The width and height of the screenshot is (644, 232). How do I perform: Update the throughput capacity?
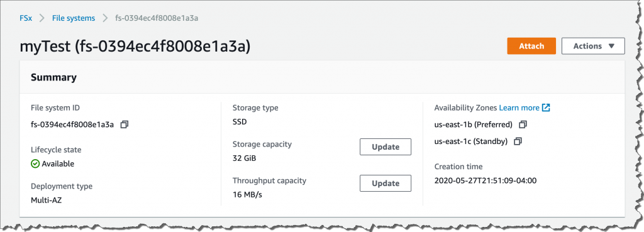[386, 183]
